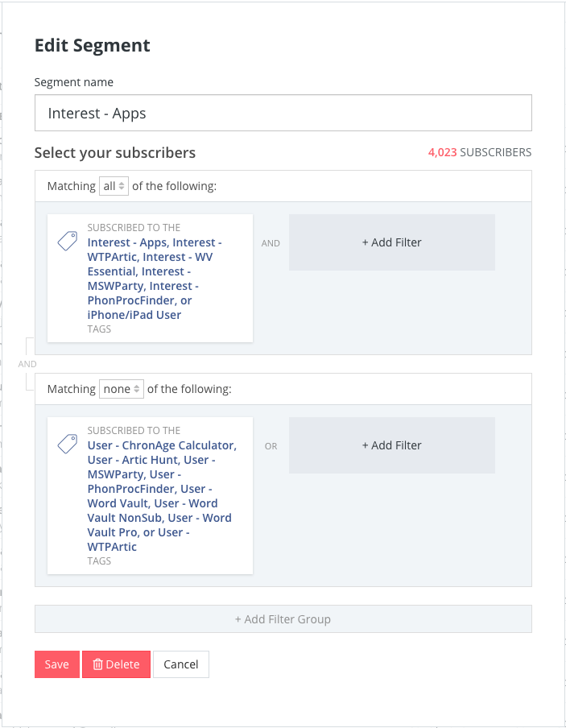Click the TAGS label under User filter

click(x=99, y=560)
